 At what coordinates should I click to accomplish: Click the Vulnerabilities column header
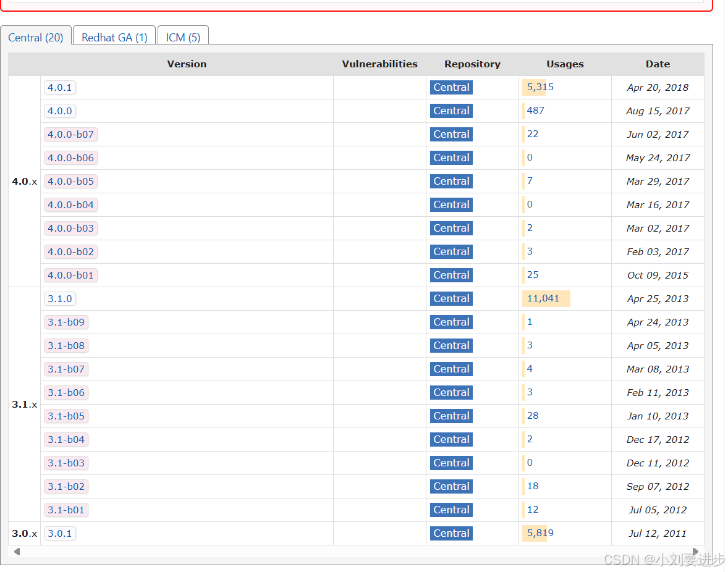pos(380,64)
